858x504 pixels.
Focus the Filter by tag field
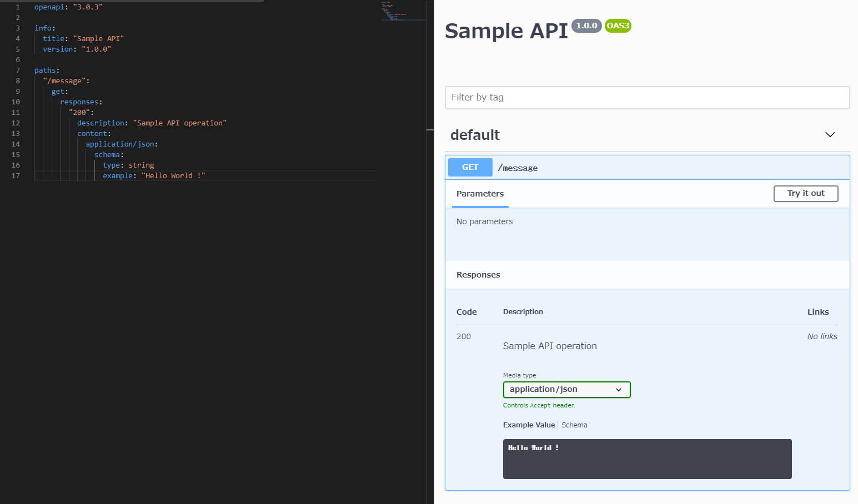pyautogui.click(x=647, y=98)
